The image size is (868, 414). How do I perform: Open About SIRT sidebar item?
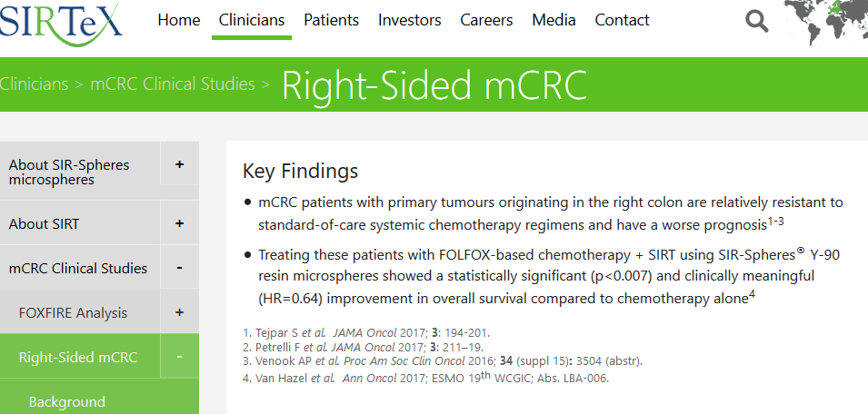(x=44, y=224)
